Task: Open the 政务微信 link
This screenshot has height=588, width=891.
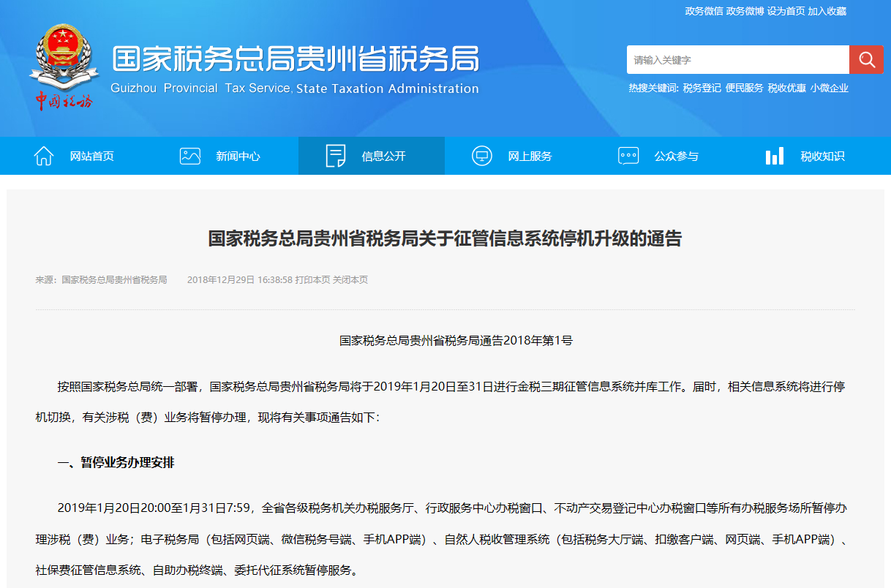Action: (704, 11)
